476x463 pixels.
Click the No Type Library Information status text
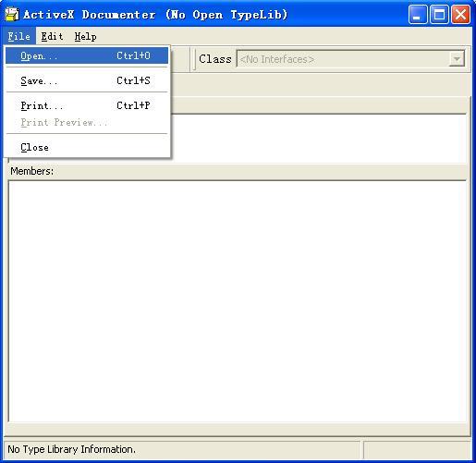coord(71,449)
